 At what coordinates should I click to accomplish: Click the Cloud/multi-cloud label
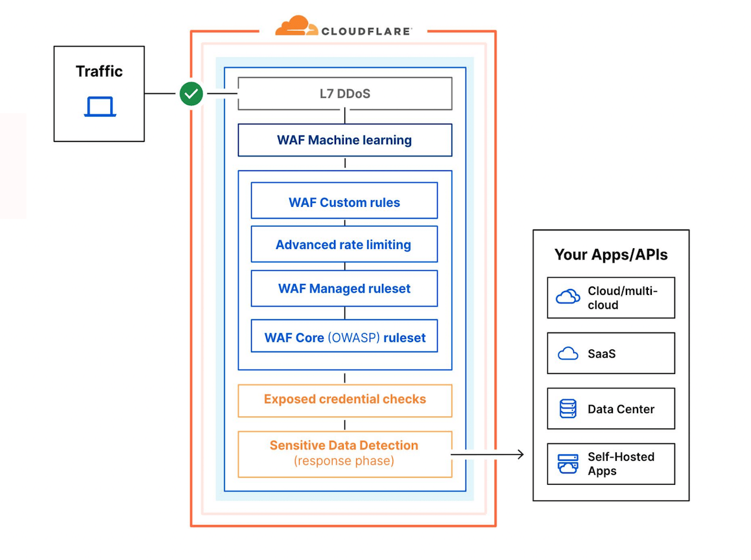[x=623, y=297]
